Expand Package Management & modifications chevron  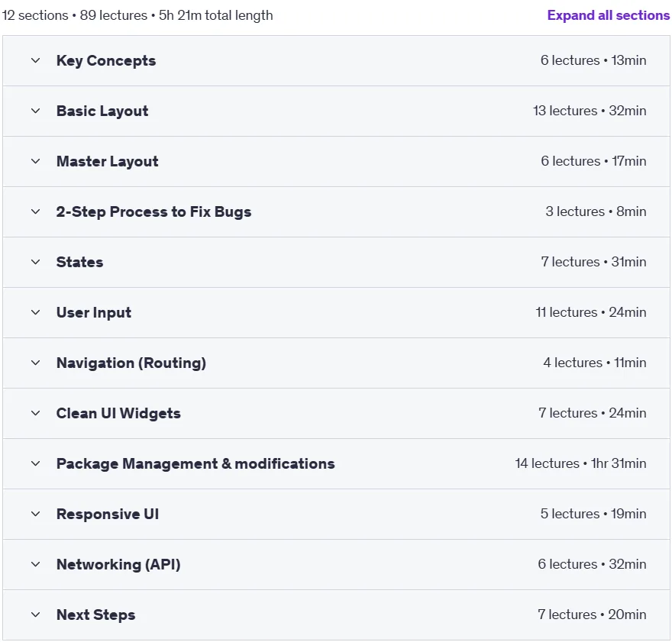pos(36,463)
